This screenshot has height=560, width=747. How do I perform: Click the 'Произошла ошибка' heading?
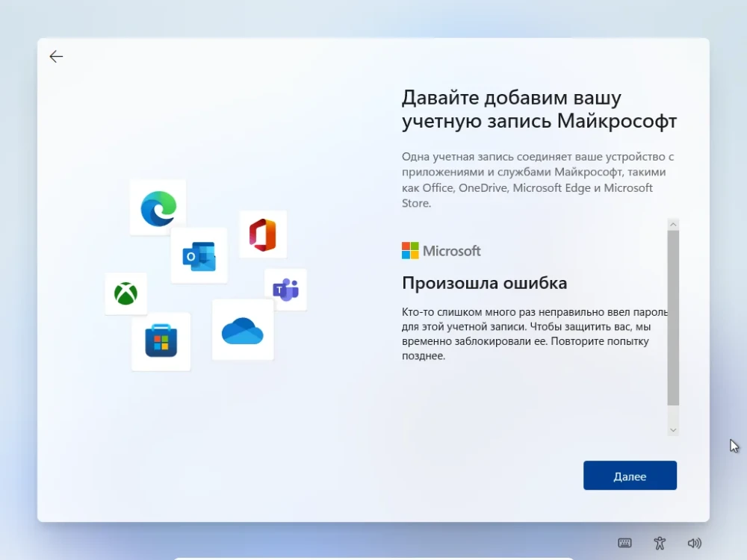485,283
